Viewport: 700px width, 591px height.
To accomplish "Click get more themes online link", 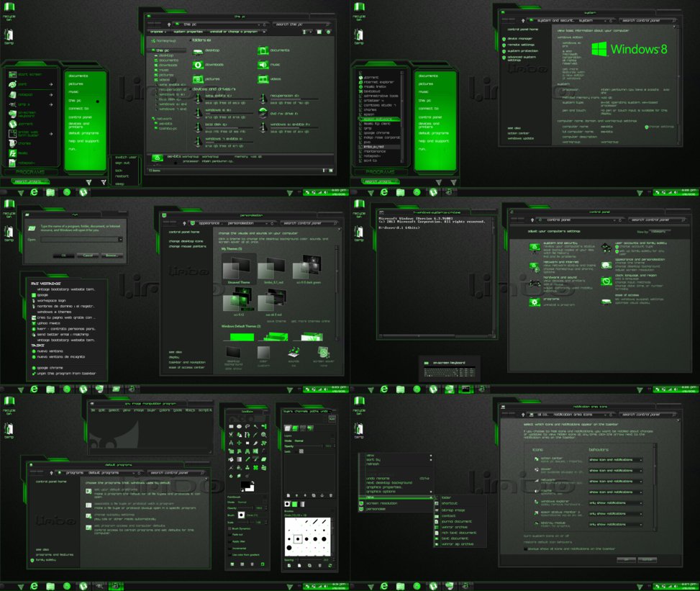I will (310, 321).
